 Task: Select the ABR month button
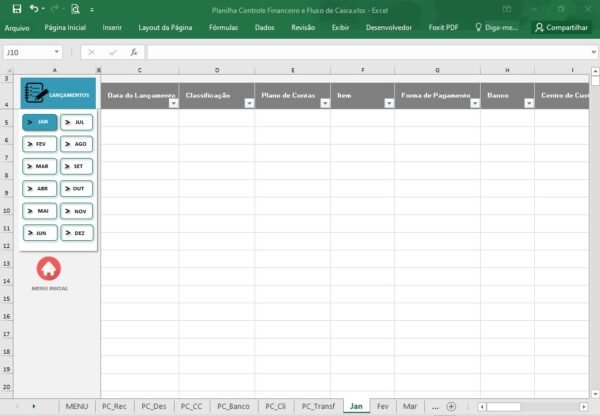[x=40, y=189]
